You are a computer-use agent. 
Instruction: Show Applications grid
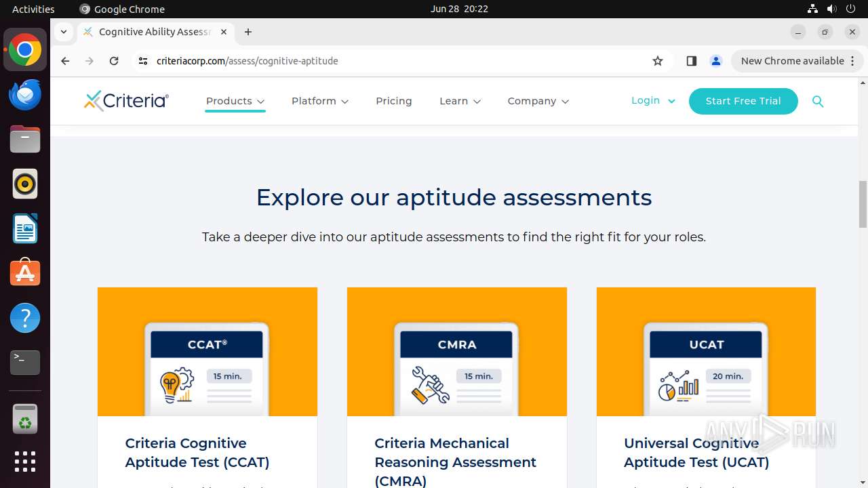click(x=25, y=462)
